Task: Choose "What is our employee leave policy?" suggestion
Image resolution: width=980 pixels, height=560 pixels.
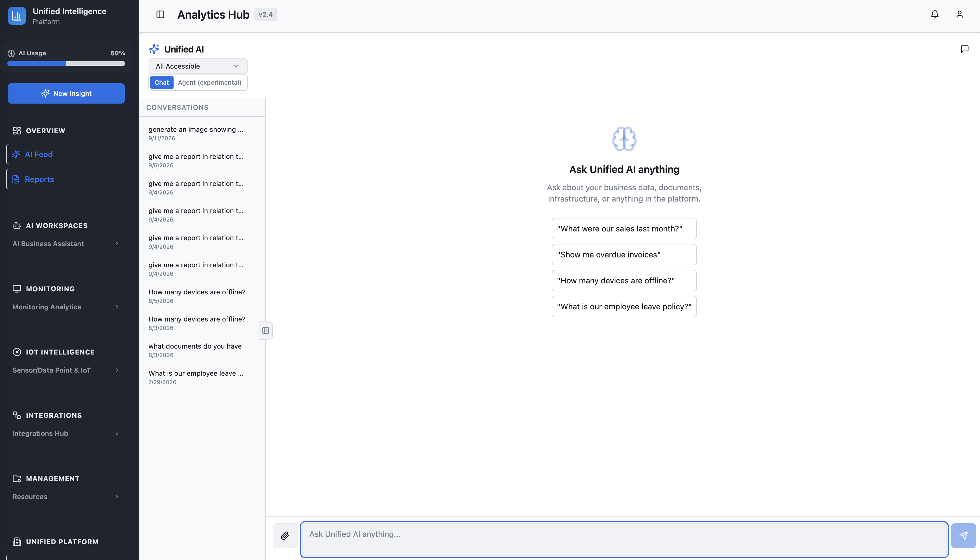Action: tap(624, 307)
